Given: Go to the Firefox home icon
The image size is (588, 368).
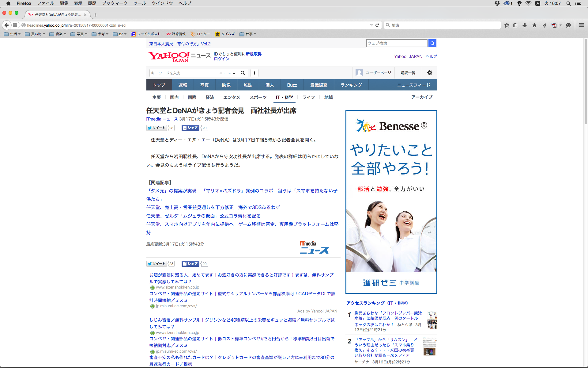Looking at the screenshot, I should pyautogui.click(x=534, y=25).
